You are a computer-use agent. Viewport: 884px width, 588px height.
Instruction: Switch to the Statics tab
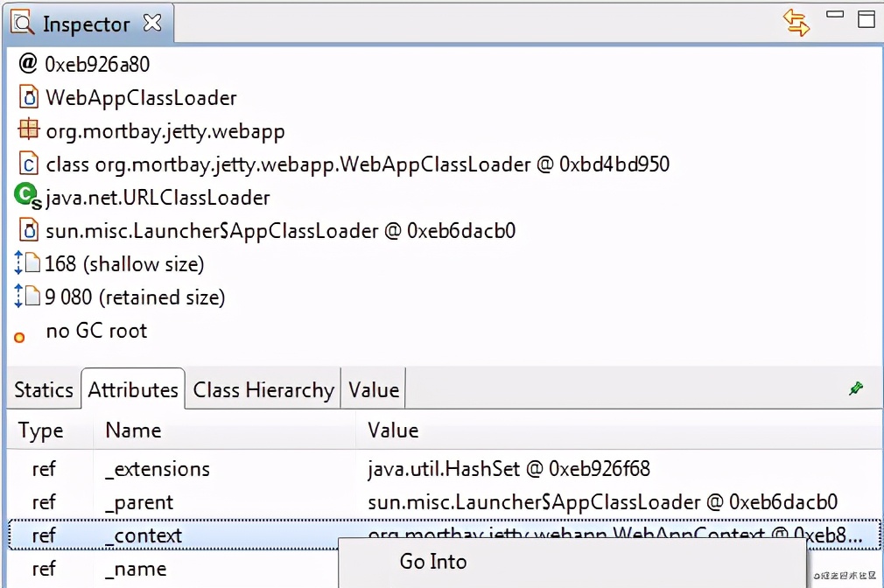(x=44, y=389)
